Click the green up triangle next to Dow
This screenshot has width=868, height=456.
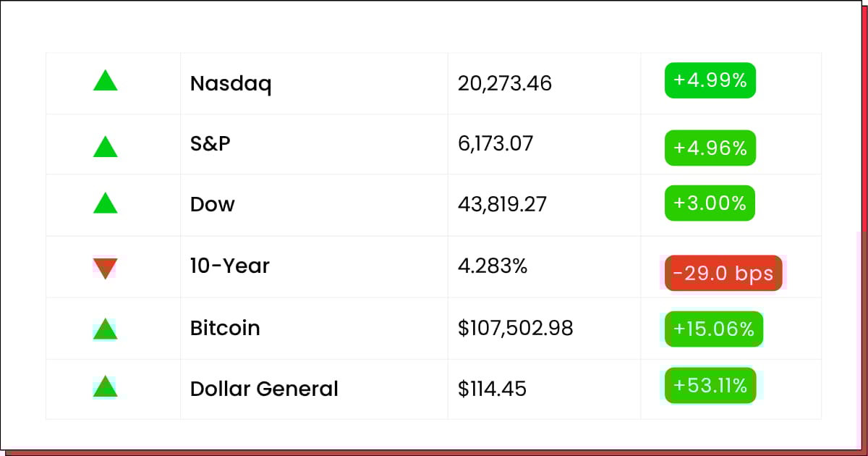tap(105, 203)
